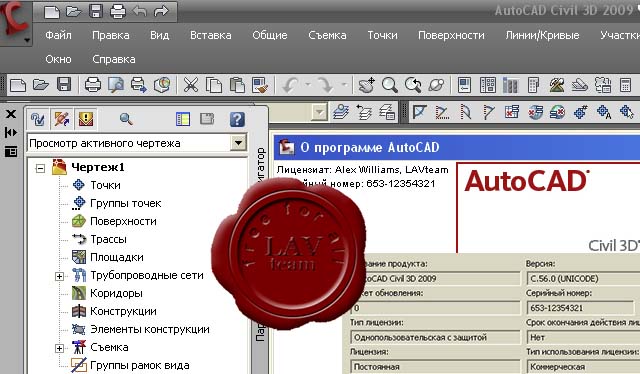640x374 pixels.
Task: Open the Вставка menu
Action: (211, 35)
